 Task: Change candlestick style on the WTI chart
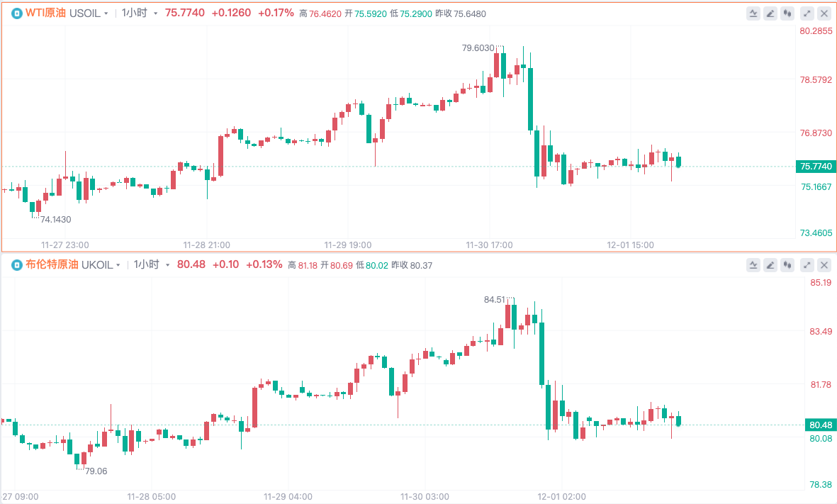click(788, 13)
